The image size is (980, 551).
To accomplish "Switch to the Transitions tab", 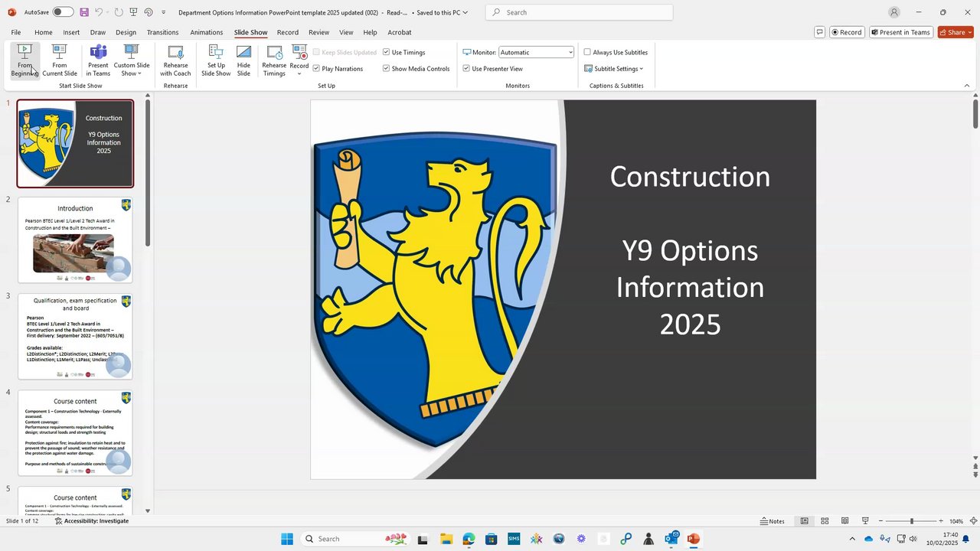I will pos(162,32).
